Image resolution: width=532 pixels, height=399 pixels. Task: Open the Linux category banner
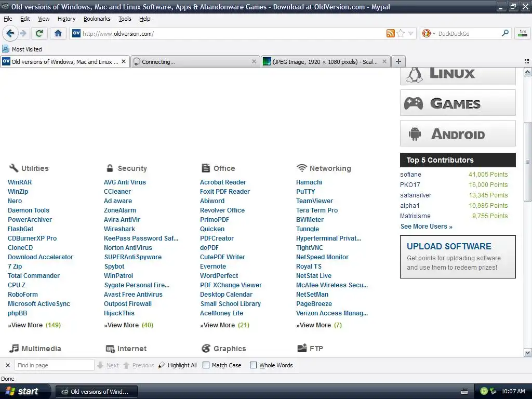click(x=458, y=76)
